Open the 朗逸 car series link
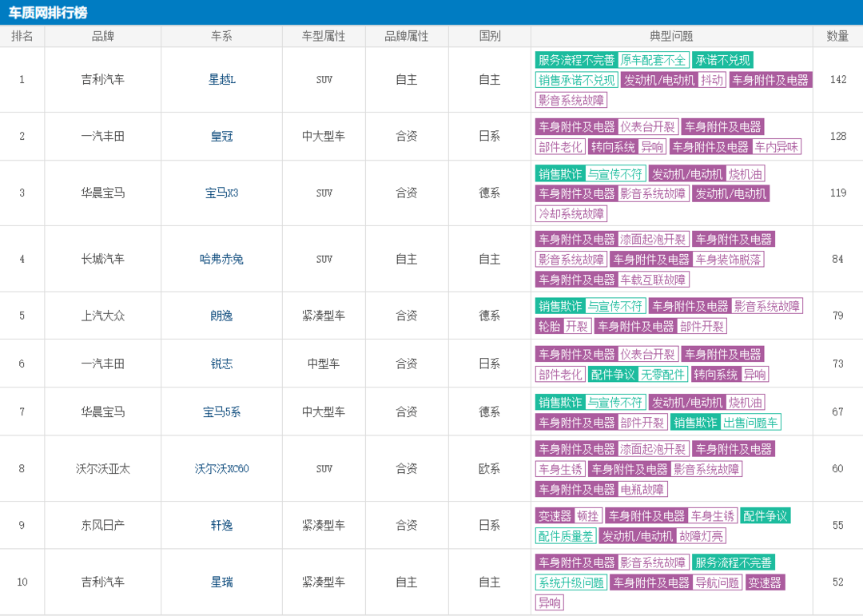The image size is (863, 616). click(222, 316)
